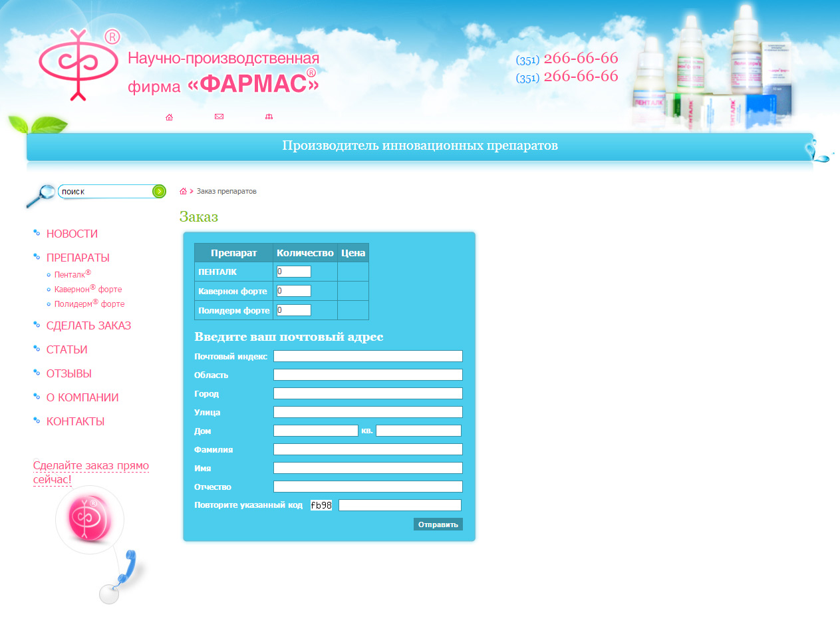
Task: Click the fb98 captcha image
Action: click(321, 505)
